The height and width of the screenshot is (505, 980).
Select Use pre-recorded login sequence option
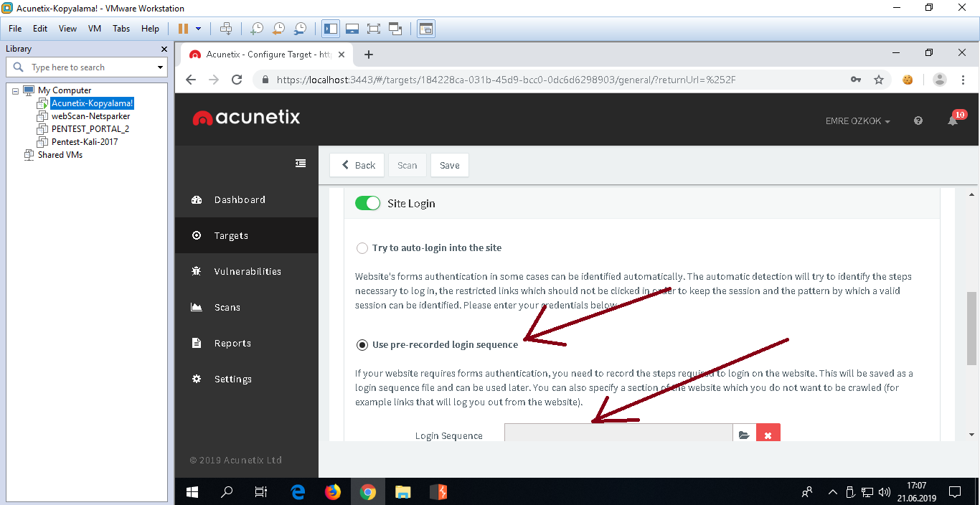pos(362,345)
